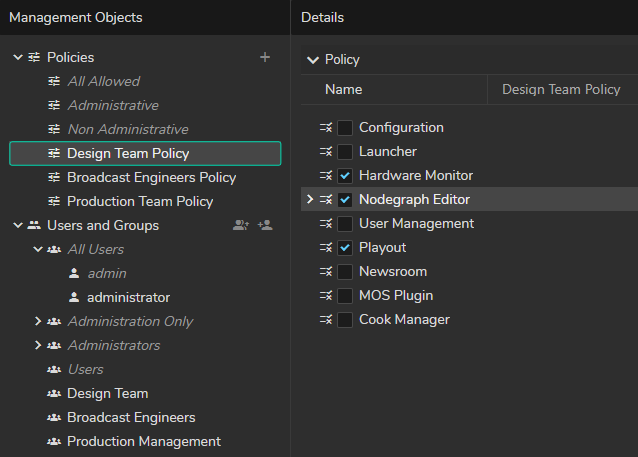
Task: Collapse the Policy section in Details
Action: (x=314, y=60)
